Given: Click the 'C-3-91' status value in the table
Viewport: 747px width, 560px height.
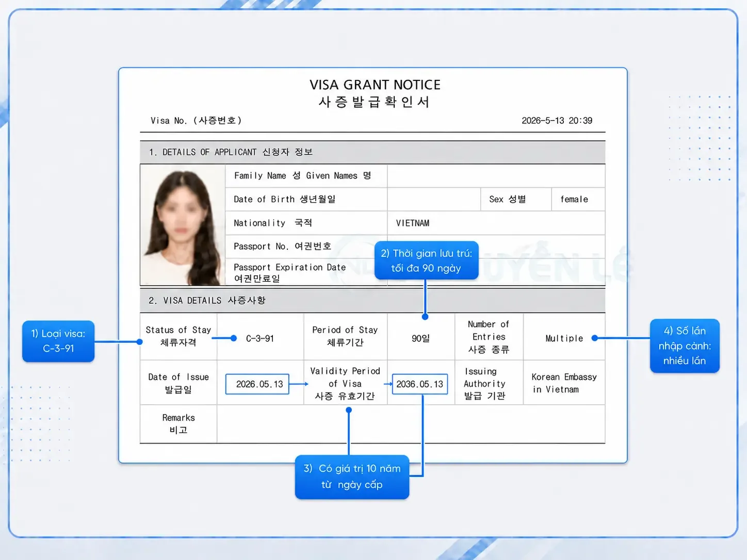Looking at the screenshot, I should click(260, 339).
